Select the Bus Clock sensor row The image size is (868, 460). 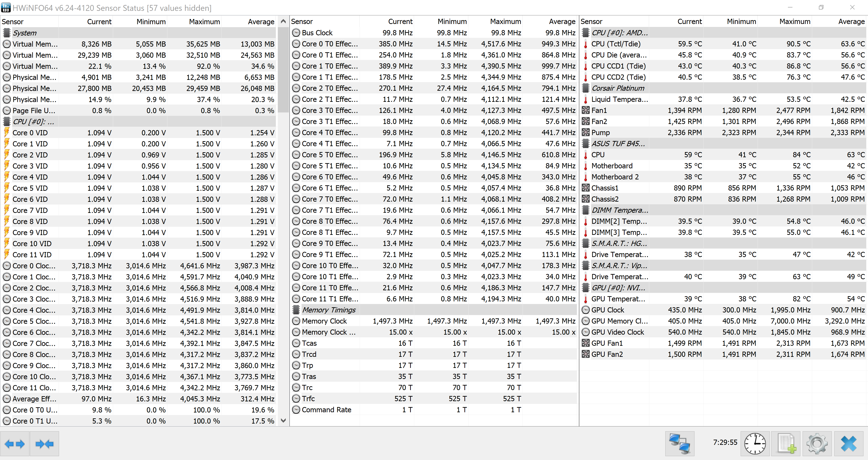coord(317,33)
